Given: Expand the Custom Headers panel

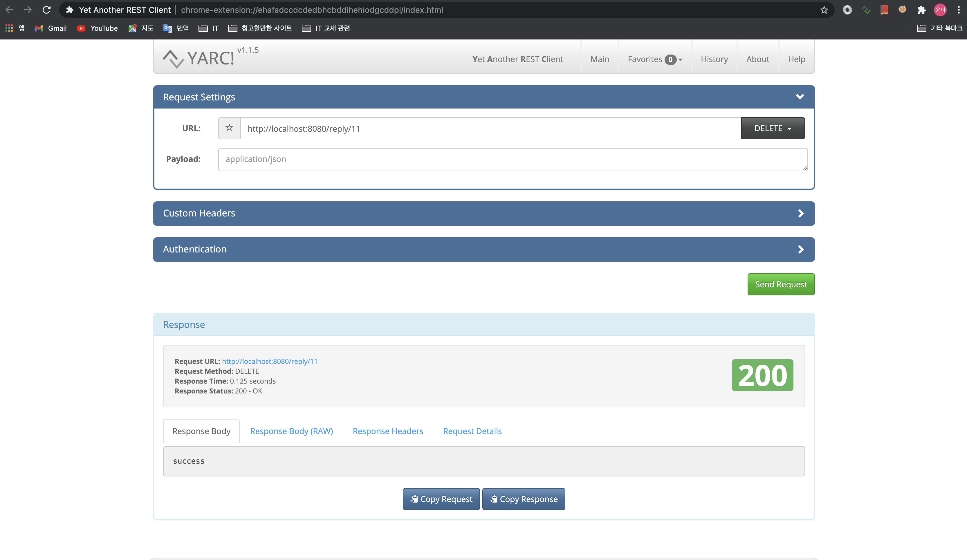Looking at the screenshot, I should (800, 213).
